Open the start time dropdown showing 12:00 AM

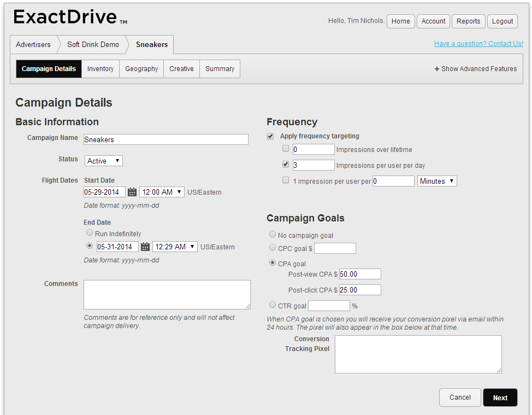[x=162, y=192]
